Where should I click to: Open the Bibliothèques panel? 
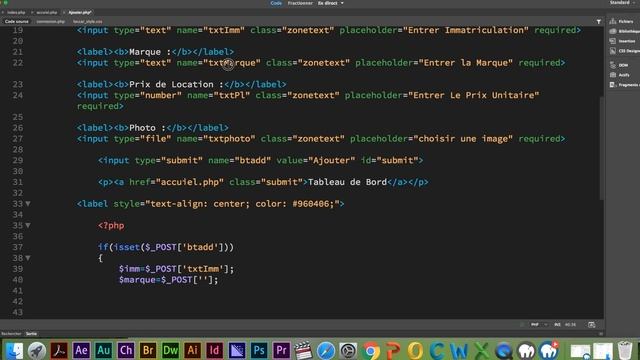624,31
